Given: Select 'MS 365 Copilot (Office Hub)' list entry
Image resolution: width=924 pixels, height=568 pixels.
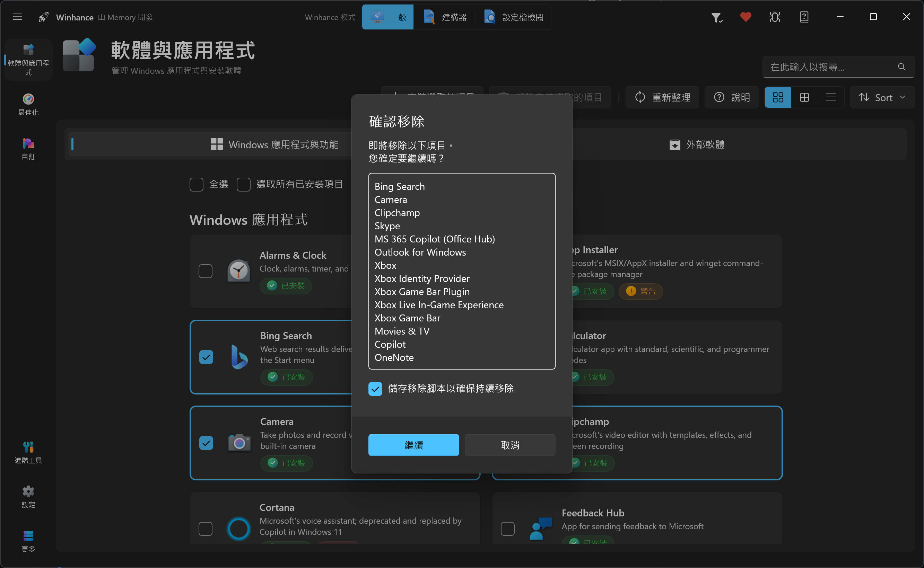Looking at the screenshot, I should [x=435, y=239].
